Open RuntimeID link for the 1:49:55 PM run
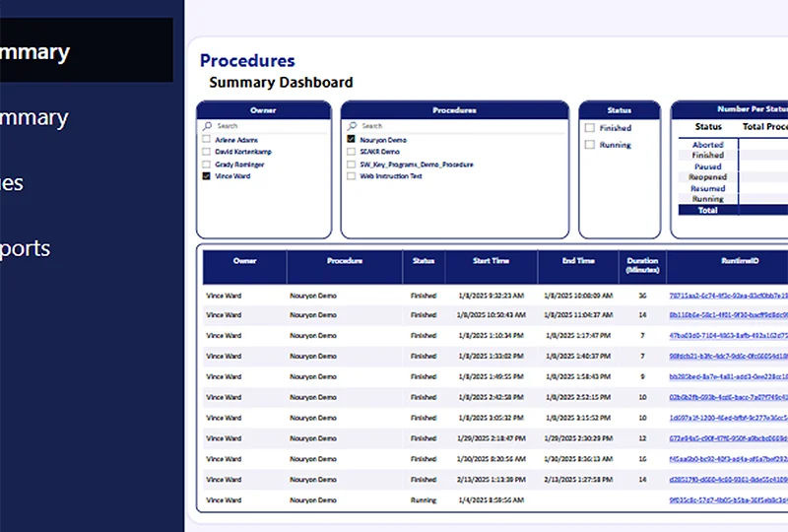The height and width of the screenshot is (532, 788). pos(729,376)
